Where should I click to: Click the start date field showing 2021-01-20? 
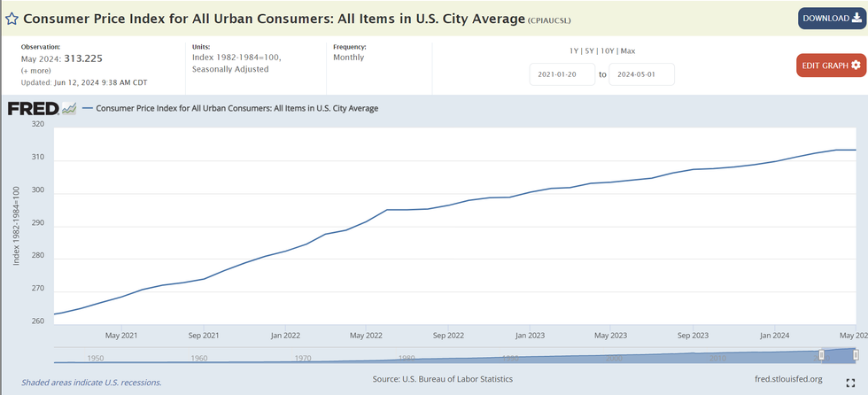click(562, 74)
